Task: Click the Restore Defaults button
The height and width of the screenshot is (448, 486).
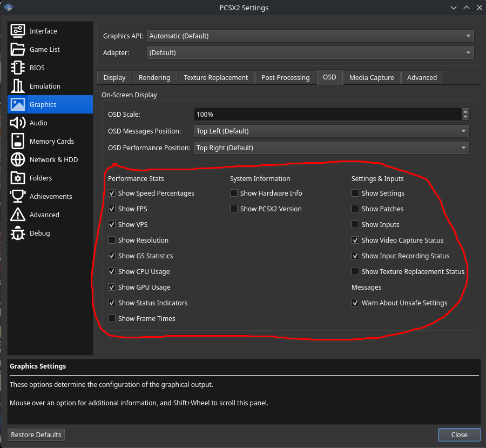Action: point(36,434)
